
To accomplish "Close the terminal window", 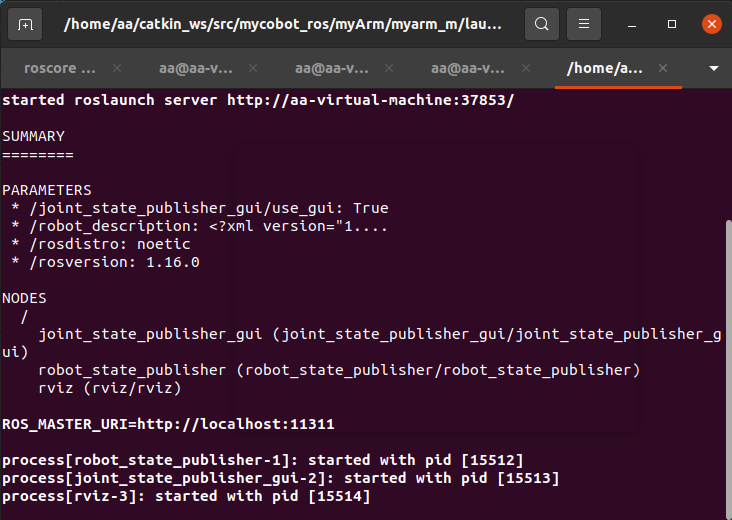I will [x=711, y=24].
